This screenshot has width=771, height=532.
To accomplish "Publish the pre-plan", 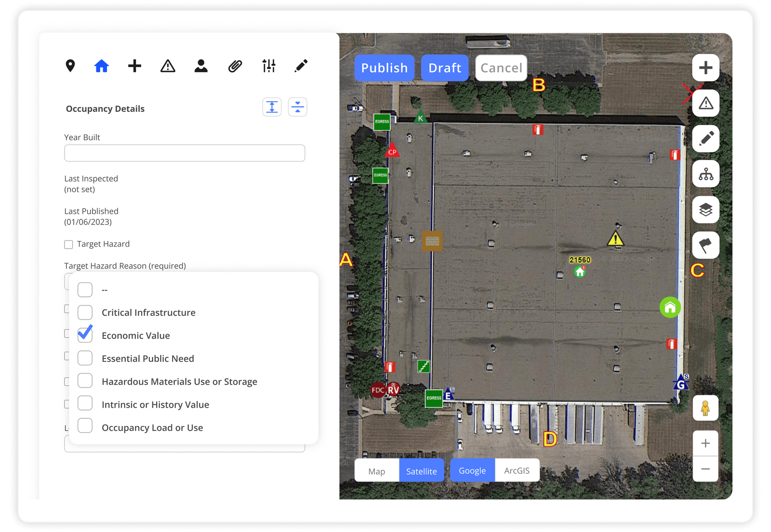I will tap(384, 68).
